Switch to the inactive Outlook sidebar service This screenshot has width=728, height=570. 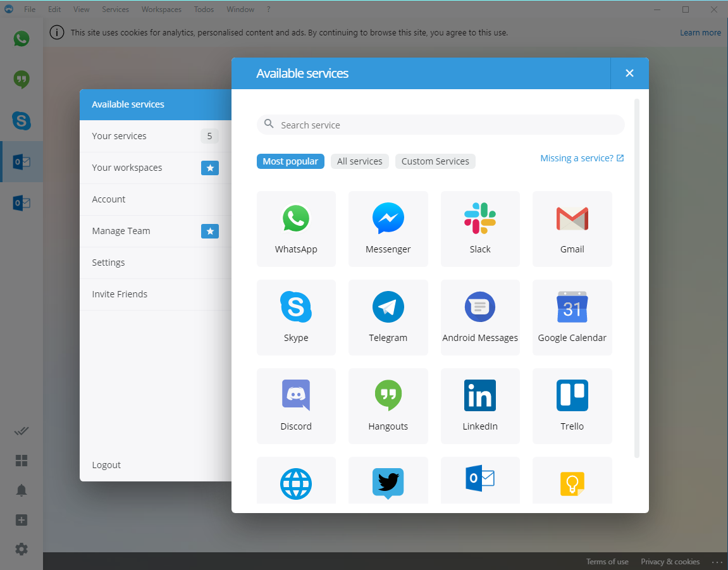[x=22, y=202]
